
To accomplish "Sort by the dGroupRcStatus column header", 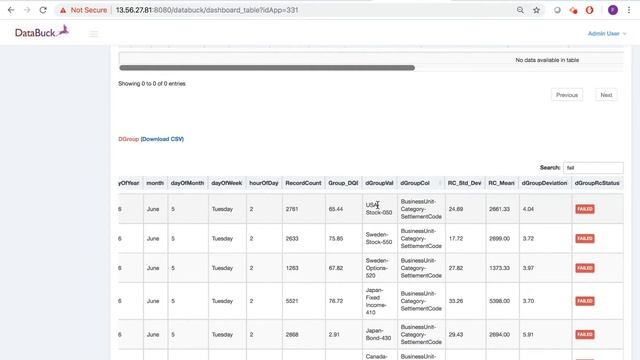I will tap(597, 183).
